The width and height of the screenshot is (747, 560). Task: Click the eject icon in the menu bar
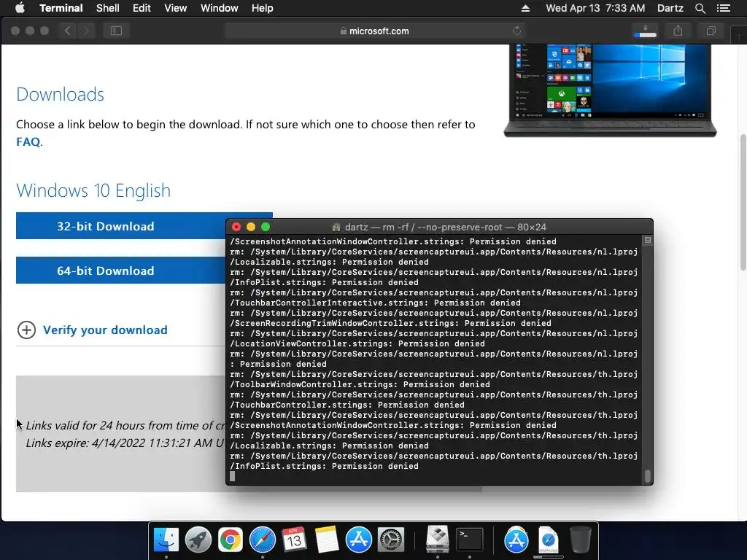click(525, 8)
